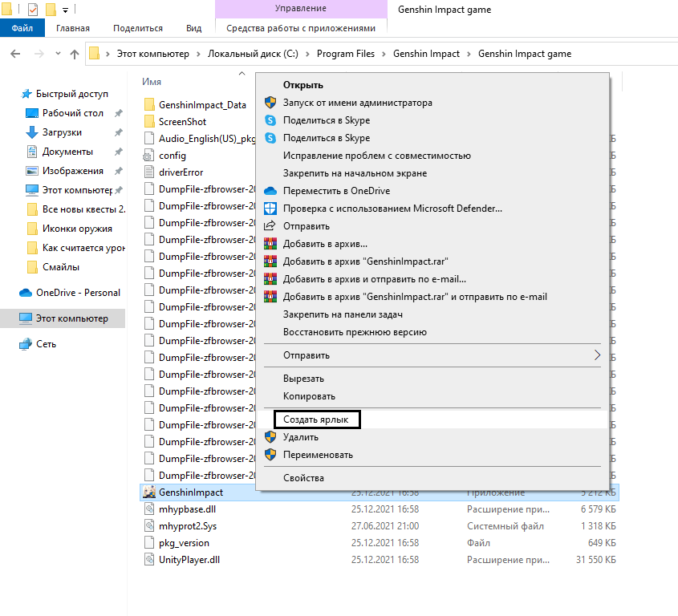
Task: Click the Properties quick access toolbar icon
Action: (x=32, y=9)
